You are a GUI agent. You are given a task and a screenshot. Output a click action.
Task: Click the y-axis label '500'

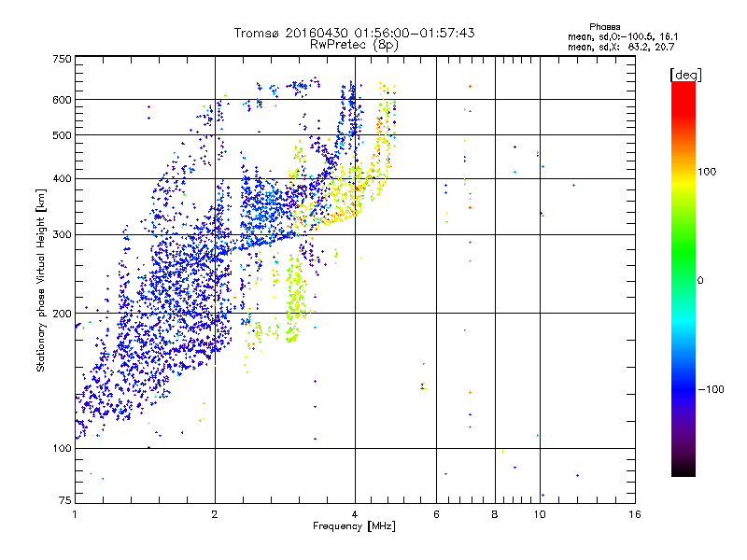(x=62, y=135)
